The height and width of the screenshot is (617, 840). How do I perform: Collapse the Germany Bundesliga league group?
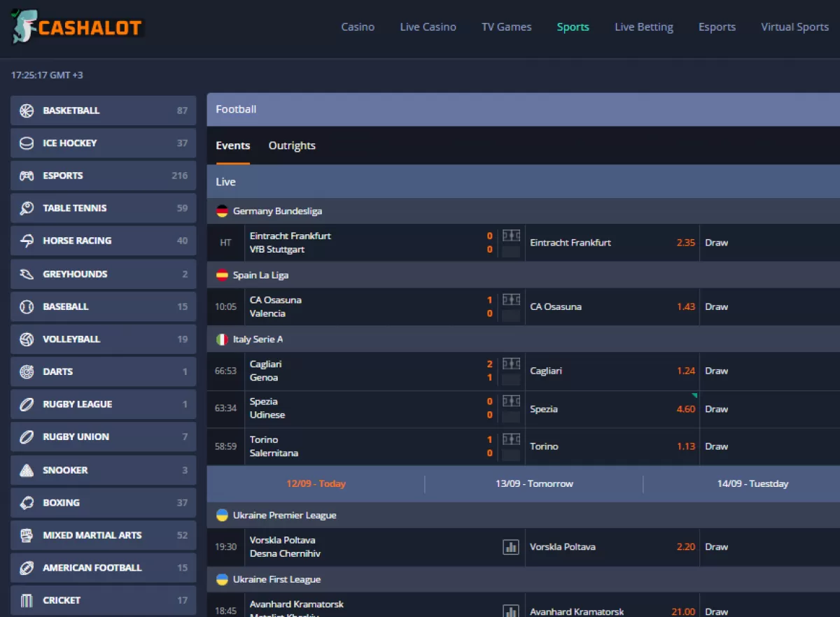click(524, 211)
